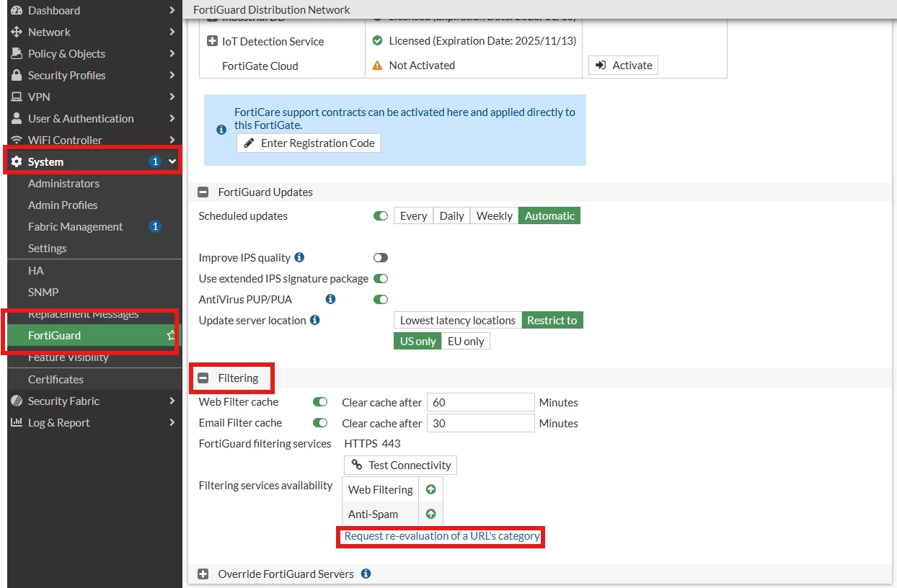Expand the Policy & Objects menu chevron
Viewport: 897px width, 588px height.
tap(172, 53)
